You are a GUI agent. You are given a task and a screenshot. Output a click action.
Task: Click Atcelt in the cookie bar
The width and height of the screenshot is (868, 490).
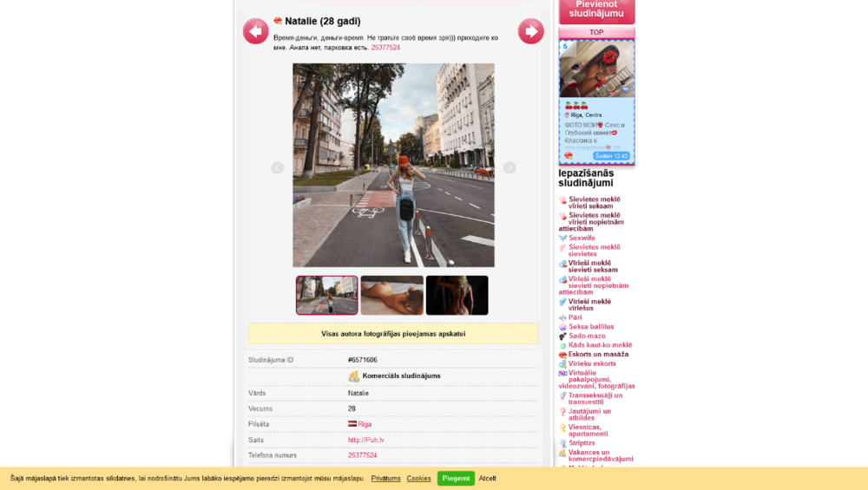488,479
